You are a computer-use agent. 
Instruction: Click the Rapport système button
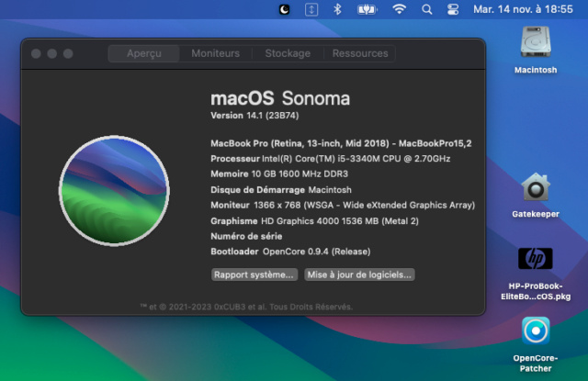point(254,275)
